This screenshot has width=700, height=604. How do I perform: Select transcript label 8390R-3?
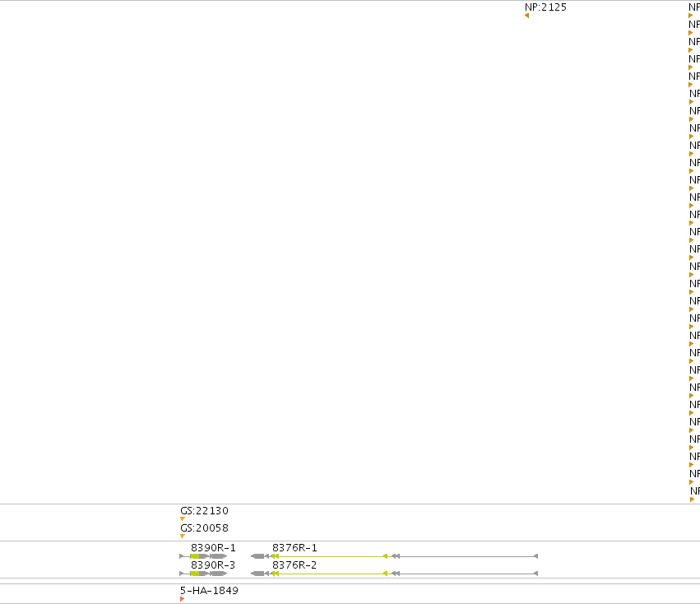[213, 565]
